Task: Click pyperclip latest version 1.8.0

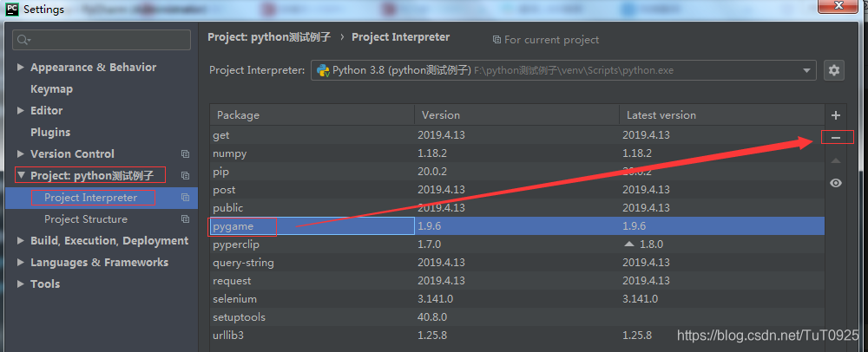Action: pos(651,244)
